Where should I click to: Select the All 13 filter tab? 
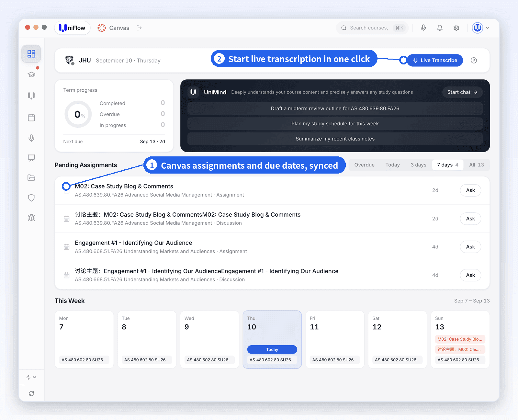tap(476, 165)
